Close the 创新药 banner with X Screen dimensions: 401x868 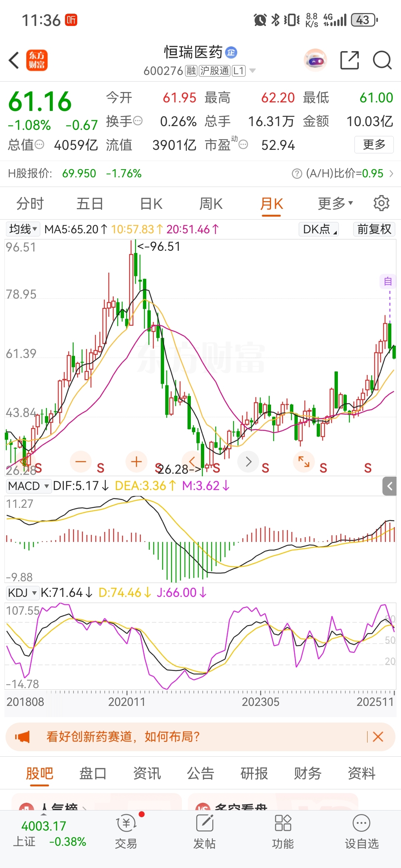378,737
